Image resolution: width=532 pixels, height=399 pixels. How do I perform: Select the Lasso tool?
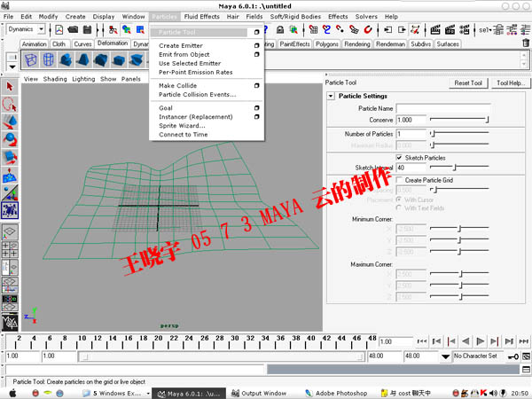coord(10,105)
